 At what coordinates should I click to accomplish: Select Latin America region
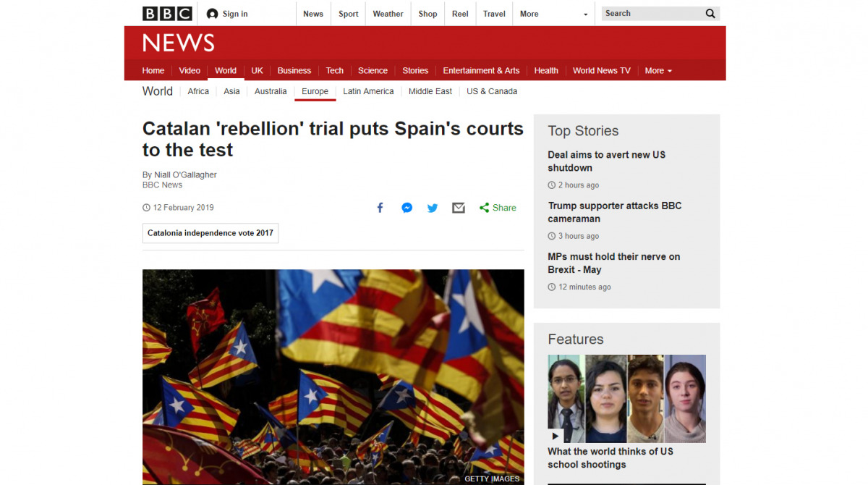(368, 91)
